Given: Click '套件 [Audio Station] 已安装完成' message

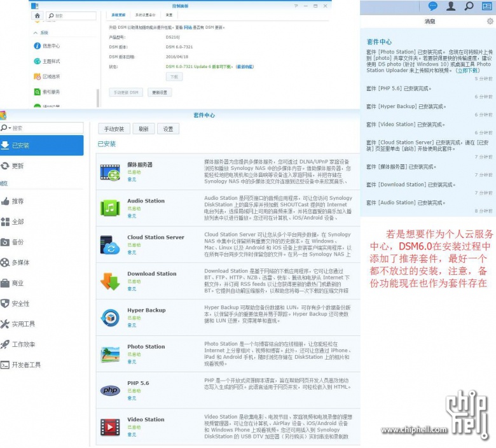Looking at the screenshot, I should pyautogui.click(x=406, y=202).
